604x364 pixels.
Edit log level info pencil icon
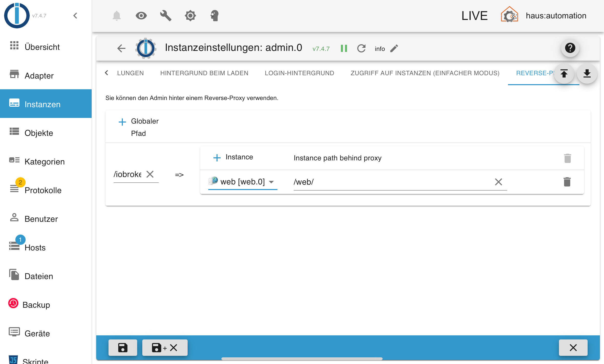[x=394, y=48]
